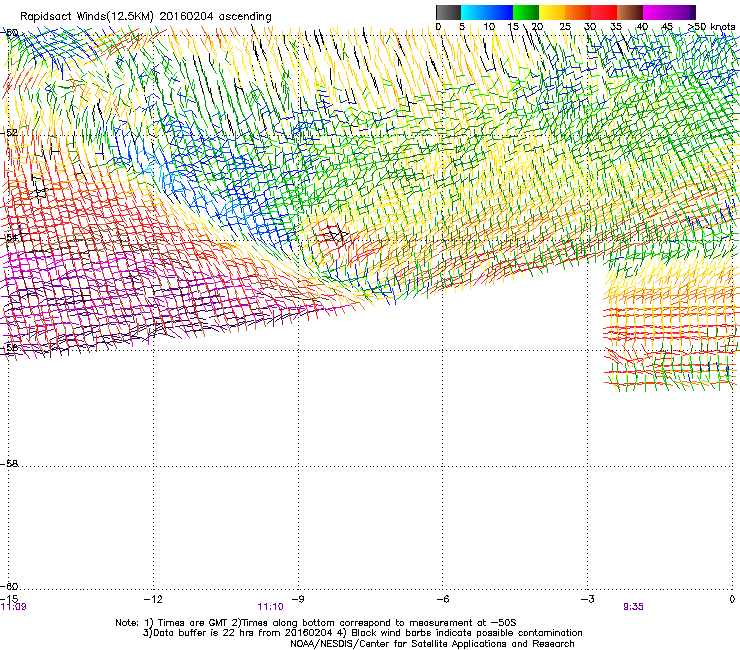Select the yellow 20-25 knots legend segment
Screen dimensions: 740x650
pyautogui.click(x=552, y=12)
